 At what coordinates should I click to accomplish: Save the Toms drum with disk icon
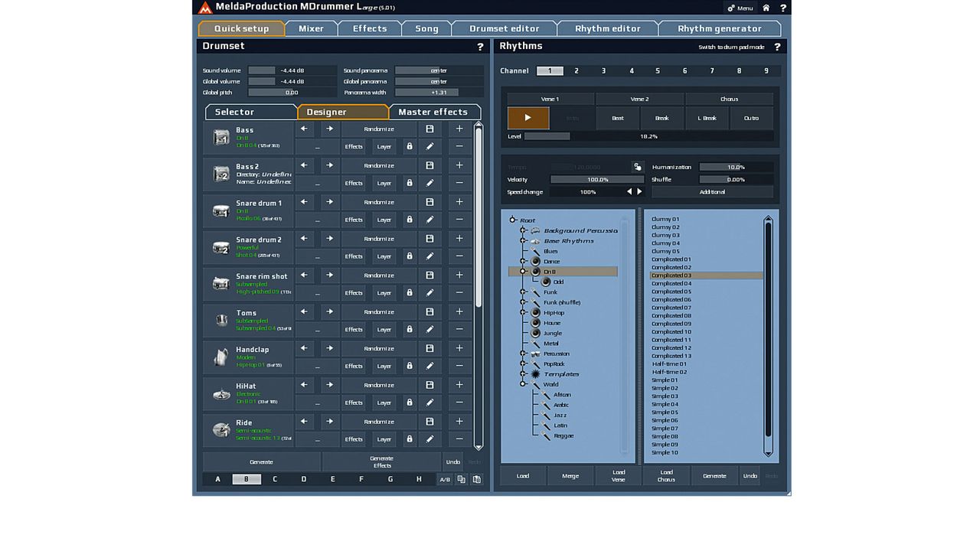[430, 311]
